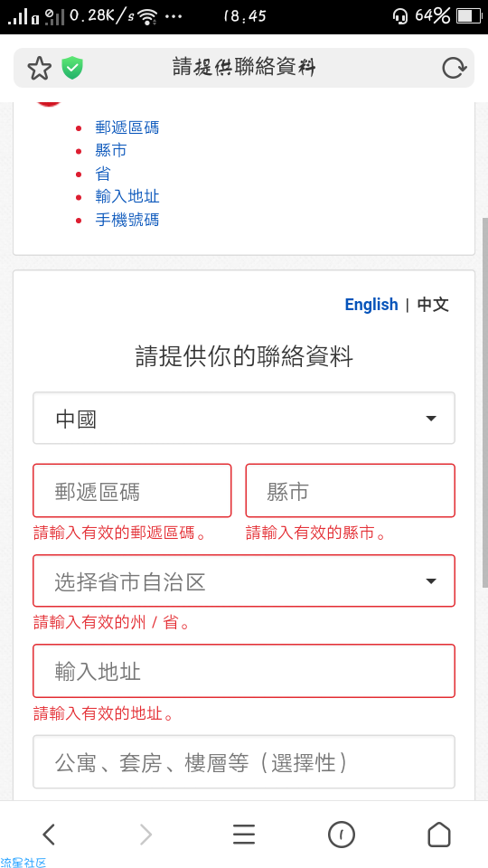Jump to 郵遞區碼 error link

[x=127, y=127]
